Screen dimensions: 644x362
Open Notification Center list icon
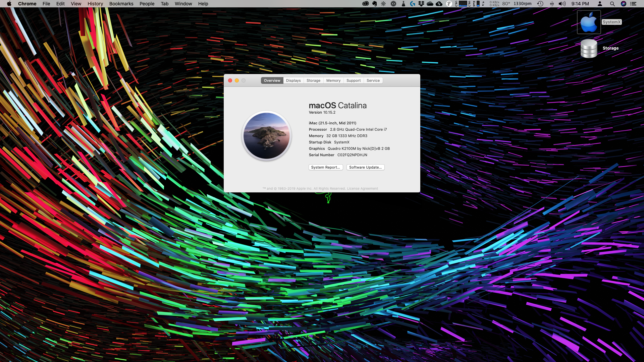633,4
